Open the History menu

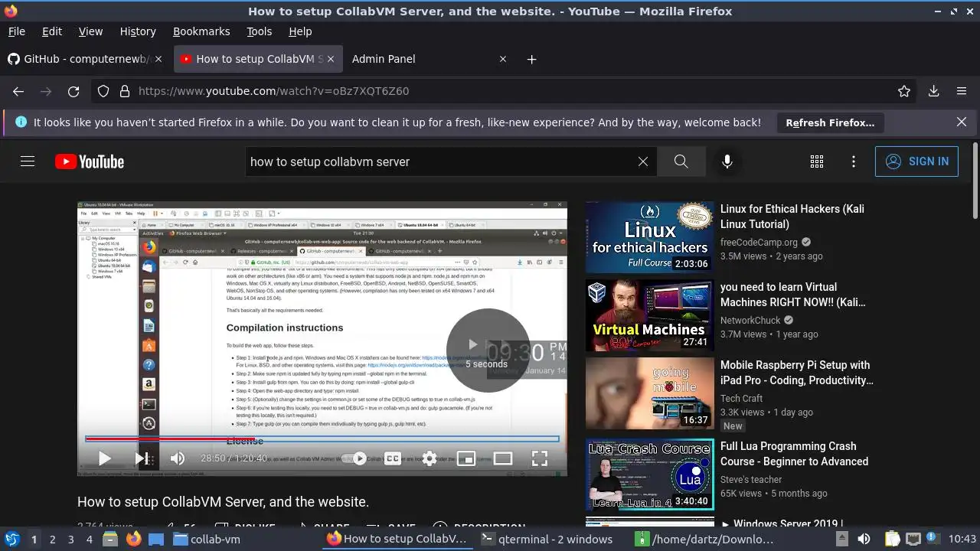[x=138, y=31]
